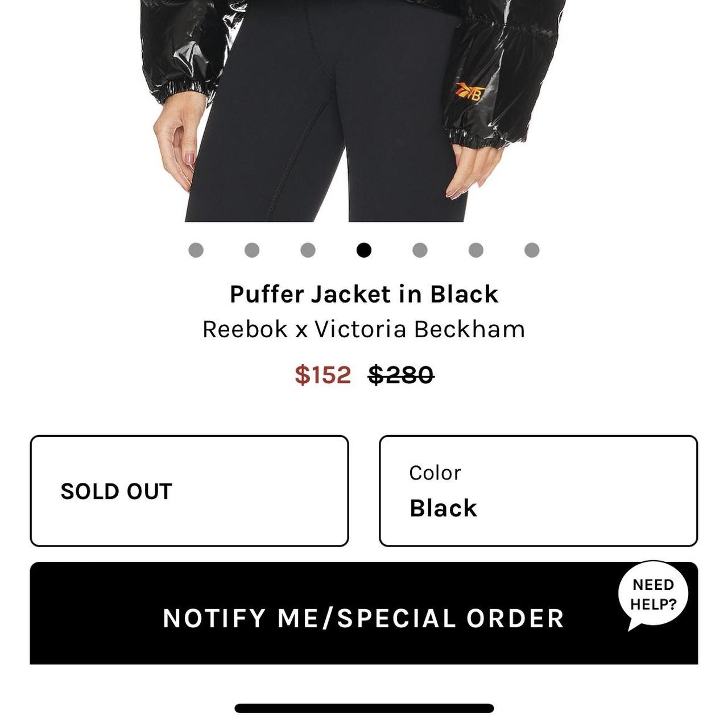Screen dimensions: 728x728
Task: Select the third carousel dot indicator
Action: click(308, 249)
